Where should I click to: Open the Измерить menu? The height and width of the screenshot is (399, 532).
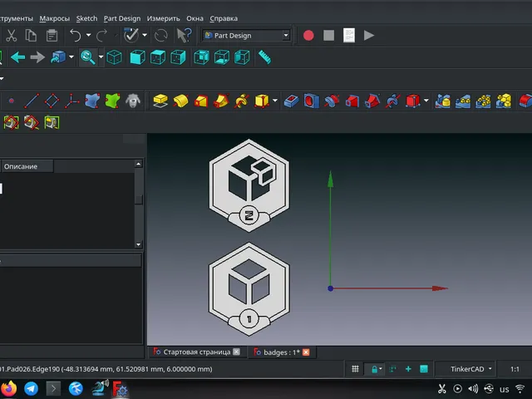point(163,18)
